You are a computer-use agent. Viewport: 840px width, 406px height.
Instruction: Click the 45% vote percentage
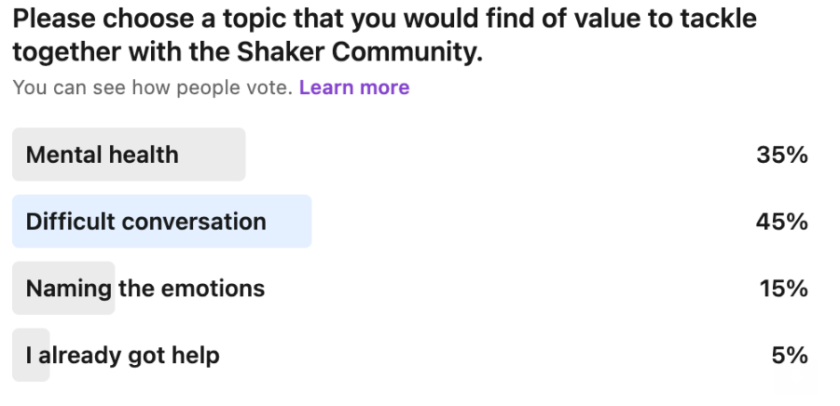[782, 222]
